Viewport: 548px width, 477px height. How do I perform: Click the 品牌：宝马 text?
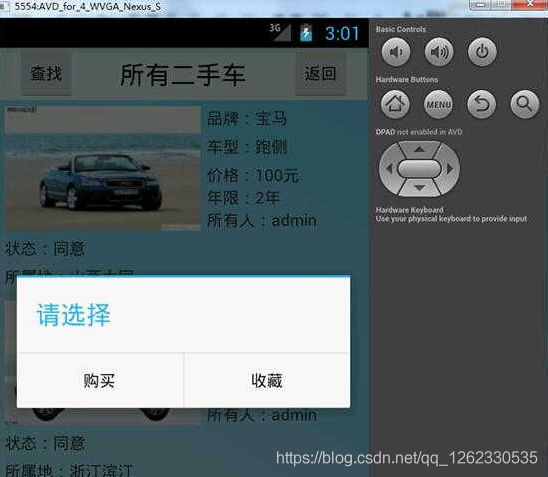tap(247, 118)
